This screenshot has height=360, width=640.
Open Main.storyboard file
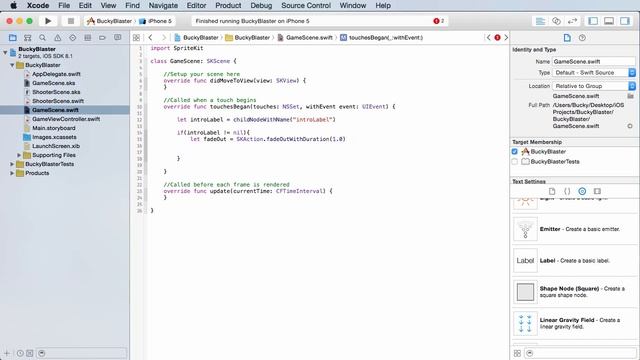[x=54, y=128]
